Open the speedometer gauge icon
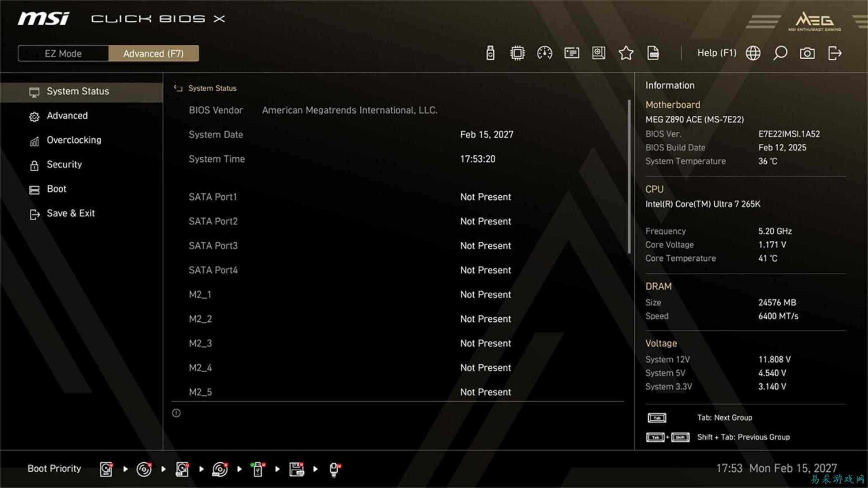868x488 pixels. point(544,53)
